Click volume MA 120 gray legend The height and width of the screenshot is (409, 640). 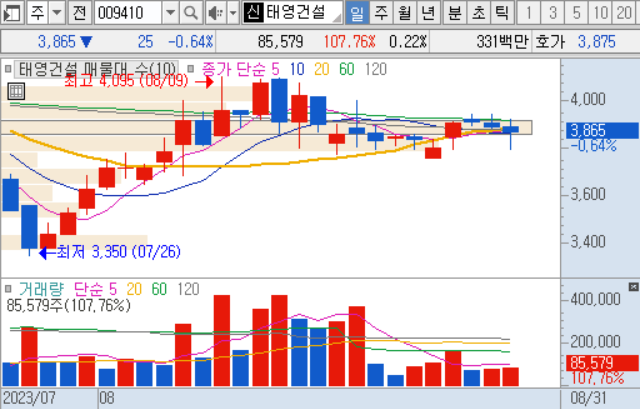click(188, 289)
